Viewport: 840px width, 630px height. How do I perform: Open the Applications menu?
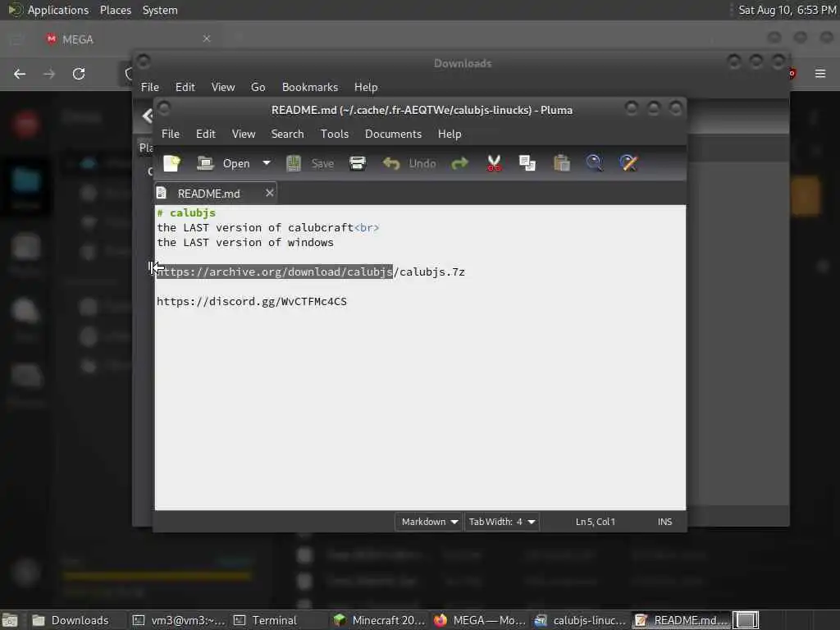(x=48, y=10)
